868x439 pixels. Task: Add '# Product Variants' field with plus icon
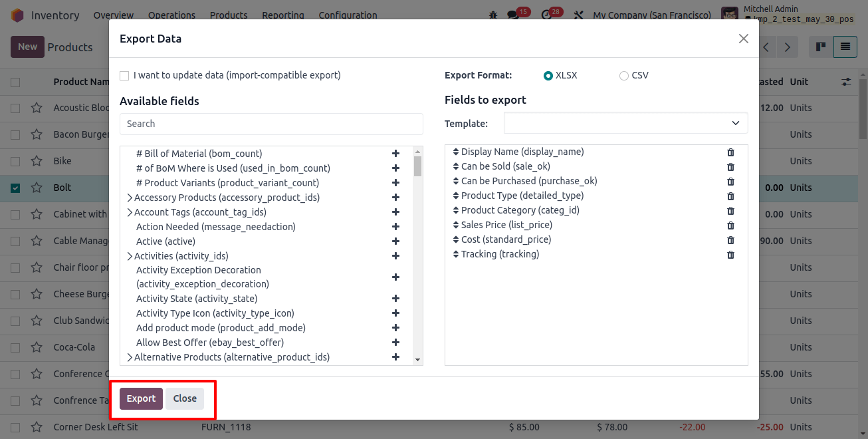[x=395, y=183]
